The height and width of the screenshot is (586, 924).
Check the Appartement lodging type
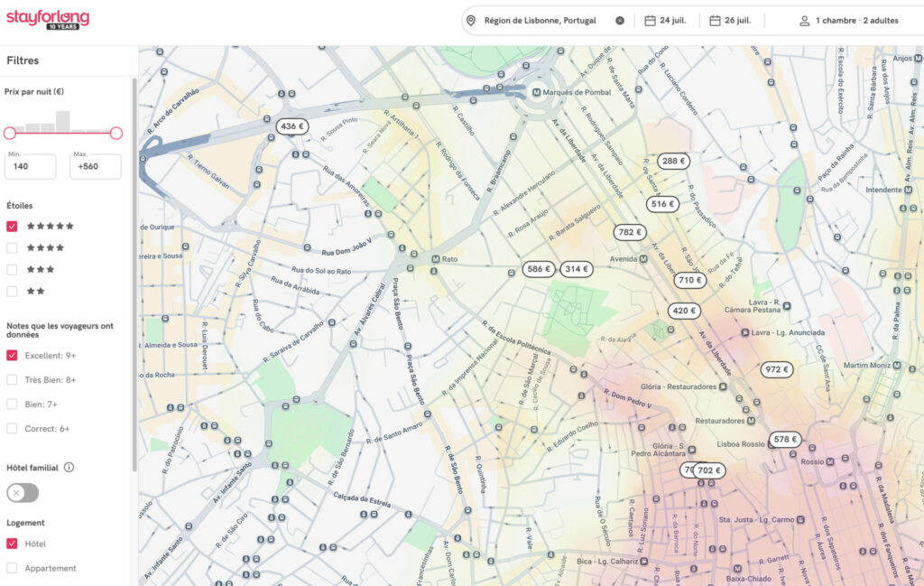point(12,568)
